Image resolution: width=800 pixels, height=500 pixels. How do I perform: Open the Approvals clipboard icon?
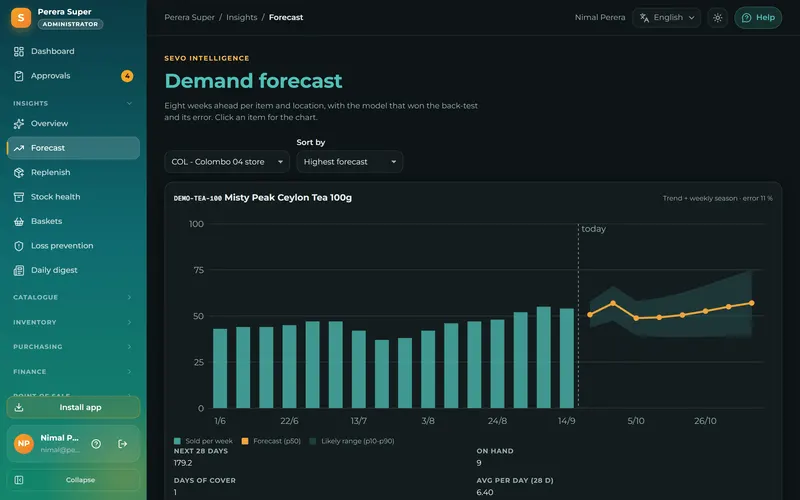tap(19, 76)
